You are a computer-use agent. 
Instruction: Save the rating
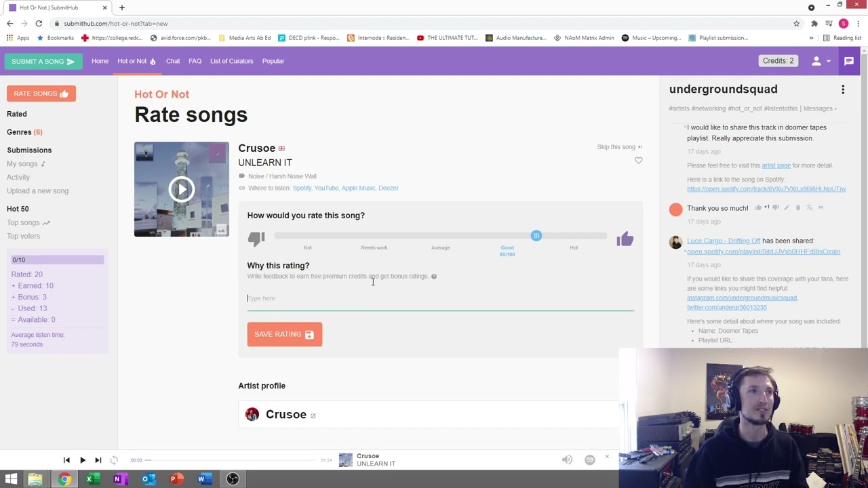tap(285, 334)
